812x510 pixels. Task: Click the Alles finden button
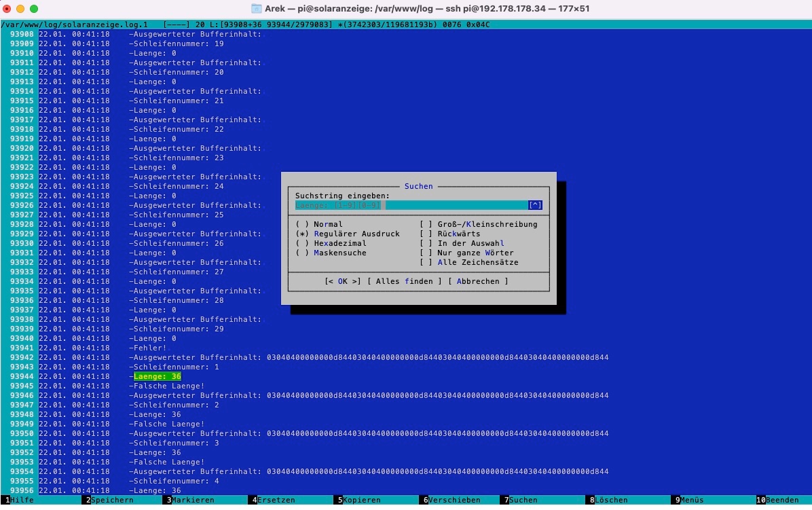(404, 281)
